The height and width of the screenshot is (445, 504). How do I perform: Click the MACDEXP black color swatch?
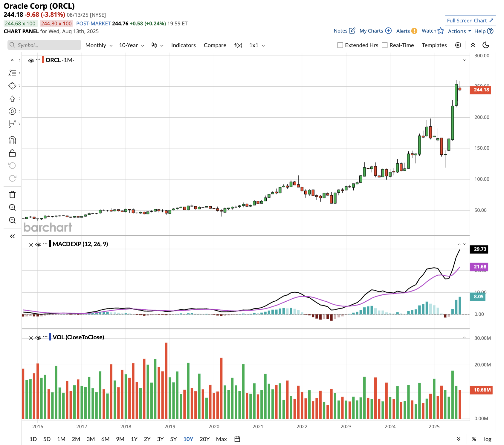tap(50, 244)
